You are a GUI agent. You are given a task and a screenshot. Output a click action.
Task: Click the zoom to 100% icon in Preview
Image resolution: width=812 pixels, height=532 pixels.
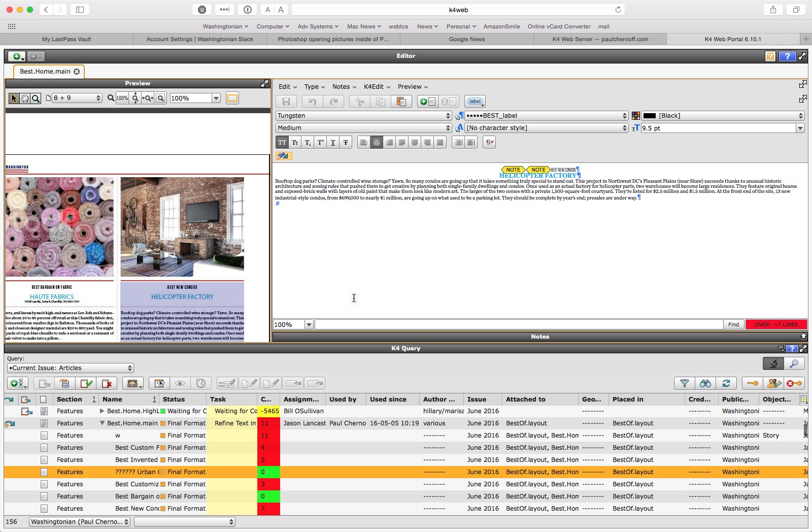pyautogui.click(x=122, y=98)
